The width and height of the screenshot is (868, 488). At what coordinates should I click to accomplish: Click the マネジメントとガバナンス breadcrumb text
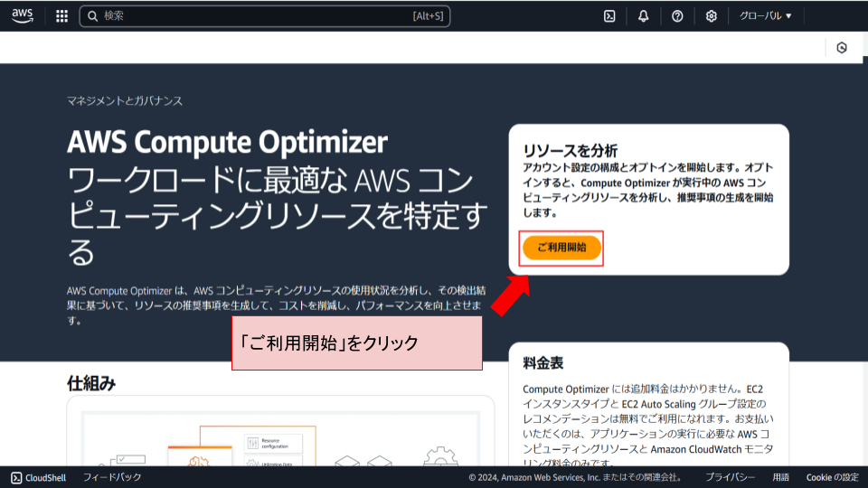(125, 100)
